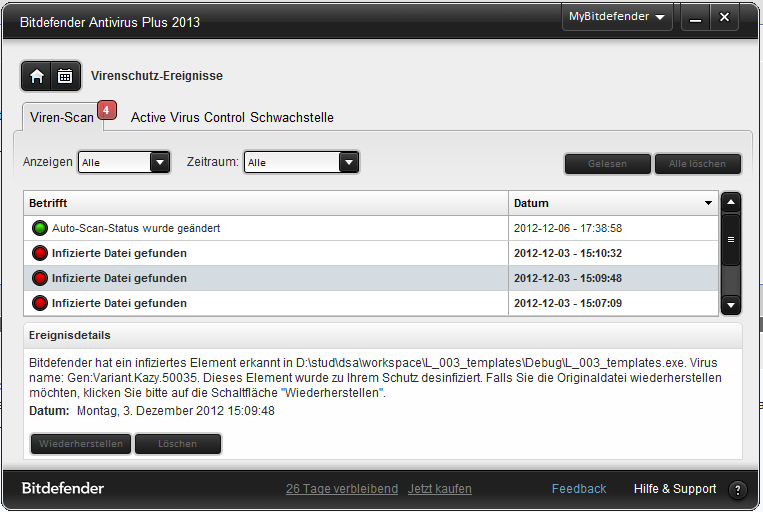Click green status icon of Auto-Scan event
The image size is (763, 512).
(40, 228)
